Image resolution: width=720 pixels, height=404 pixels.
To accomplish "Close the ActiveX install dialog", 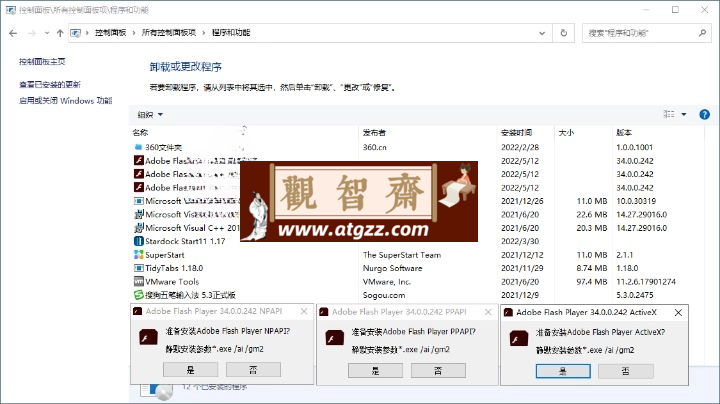I will [678, 313].
